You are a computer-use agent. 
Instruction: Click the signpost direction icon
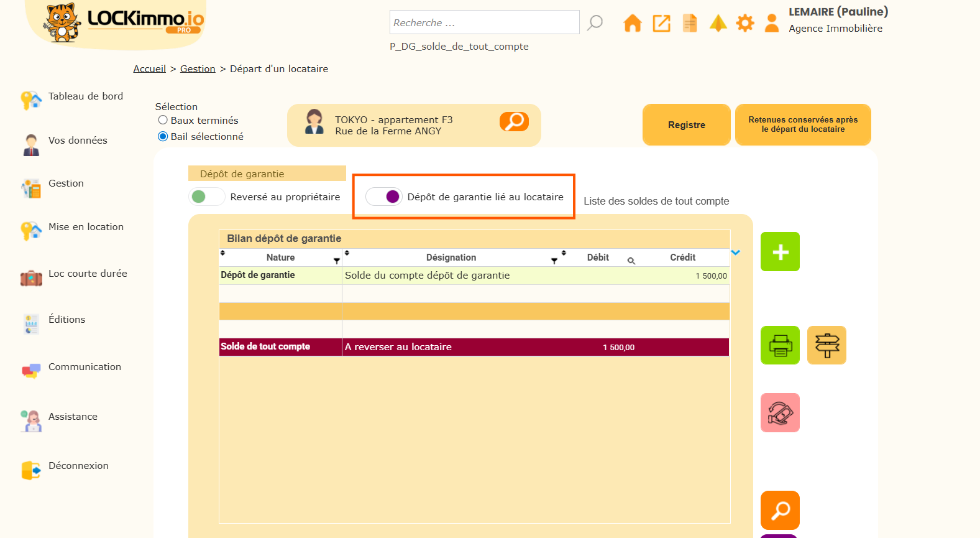pyautogui.click(x=827, y=345)
